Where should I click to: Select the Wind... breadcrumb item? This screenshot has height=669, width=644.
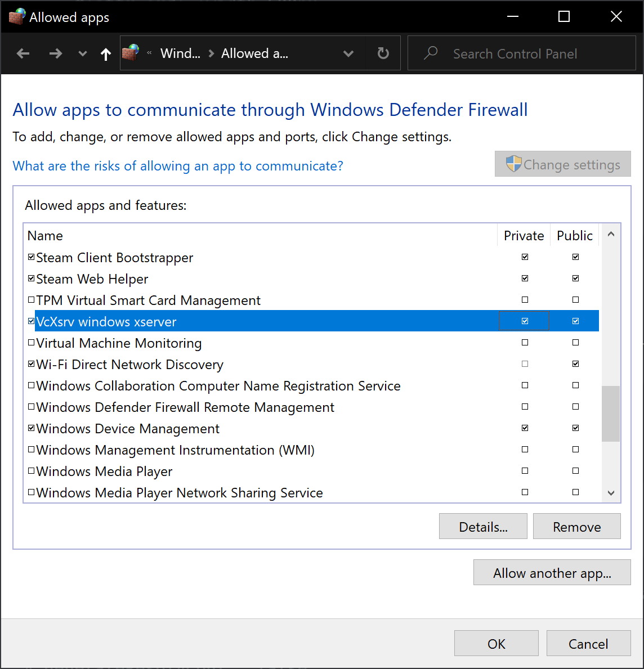click(180, 53)
